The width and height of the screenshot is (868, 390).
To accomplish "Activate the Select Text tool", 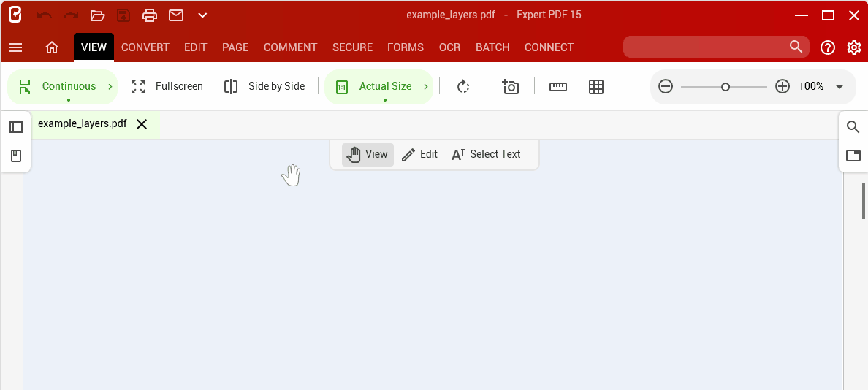I will tap(486, 154).
